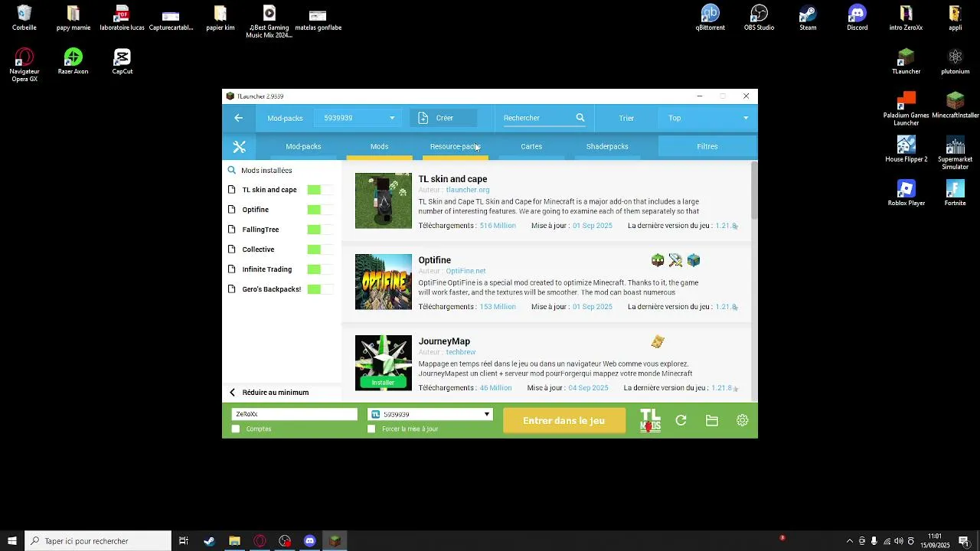The image size is (980, 551).
Task: Open the wrench and screwdriver tools icon
Action: point(240,147)
